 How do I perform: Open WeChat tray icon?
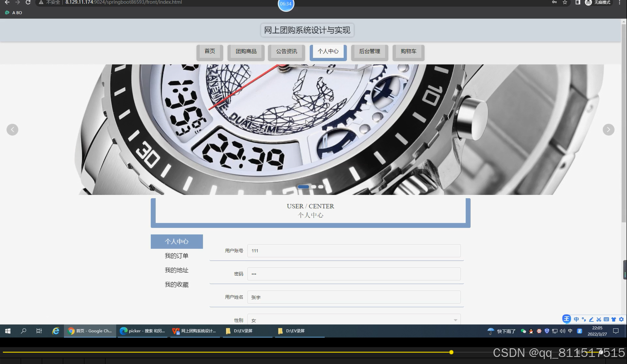[523, 331]
